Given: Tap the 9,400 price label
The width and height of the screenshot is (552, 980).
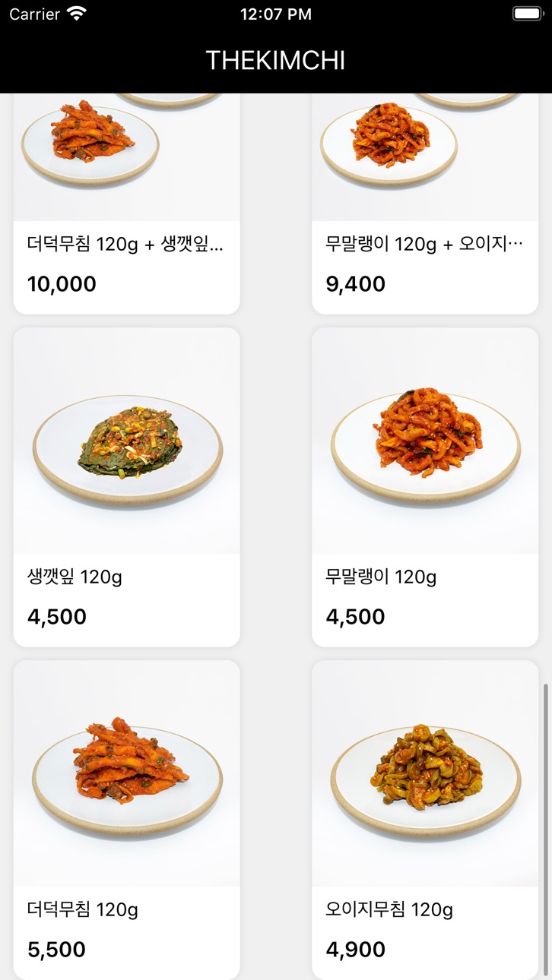Looking at the screenshot, I should pyautogui.click(x=356, y=284).
